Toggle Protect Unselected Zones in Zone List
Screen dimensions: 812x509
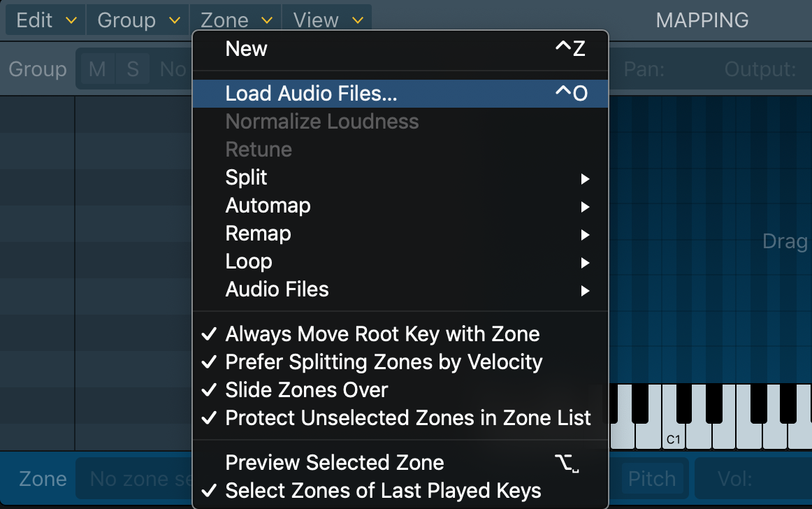click(407, 418)
